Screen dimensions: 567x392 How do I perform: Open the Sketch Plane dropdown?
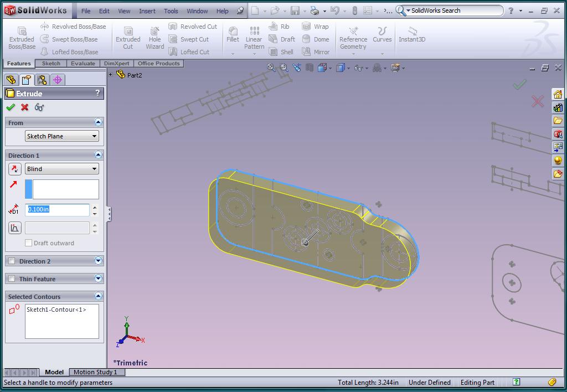[x=62, y=136]
